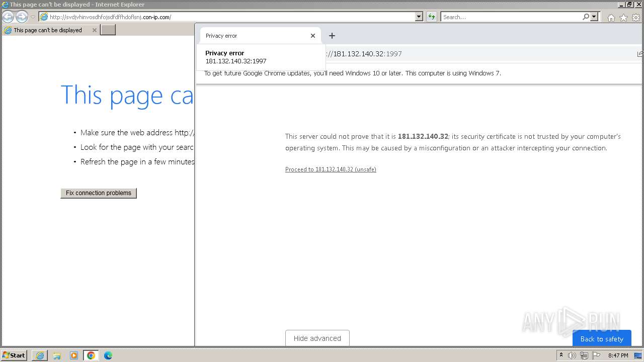Minimize the Internet Explorer window
Viewport: 644px width, 362px height.
622,5
